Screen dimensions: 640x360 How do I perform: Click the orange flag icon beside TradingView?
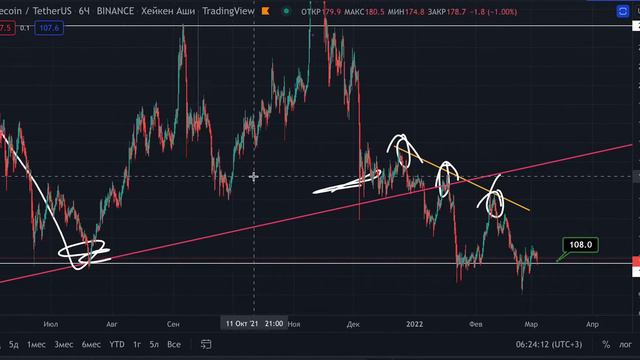click(x=266, y=11)
